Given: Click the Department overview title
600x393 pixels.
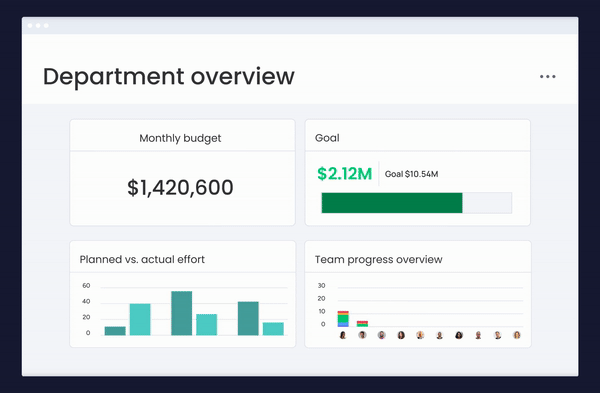Looking at the screenshot, I should point(169,77).
